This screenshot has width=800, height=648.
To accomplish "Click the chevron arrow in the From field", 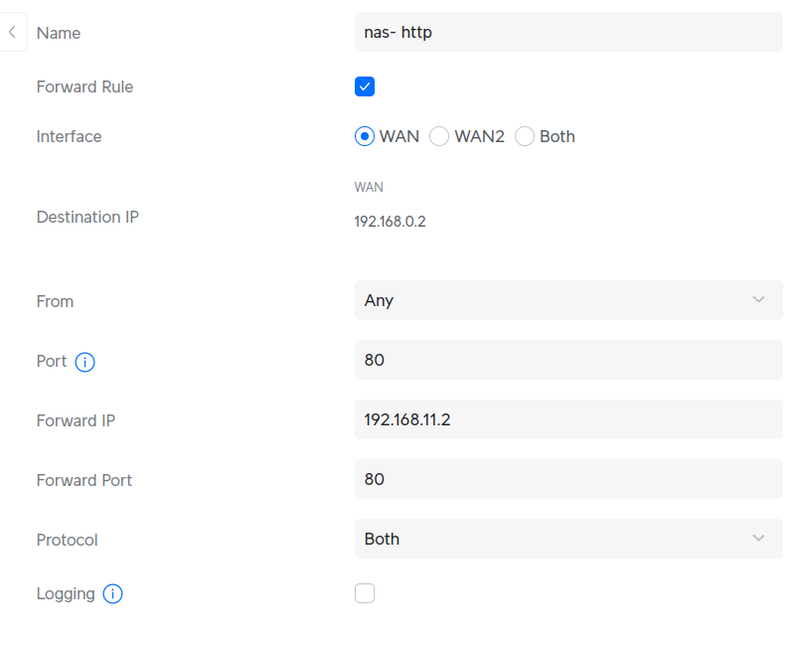I will coord(758,300).
